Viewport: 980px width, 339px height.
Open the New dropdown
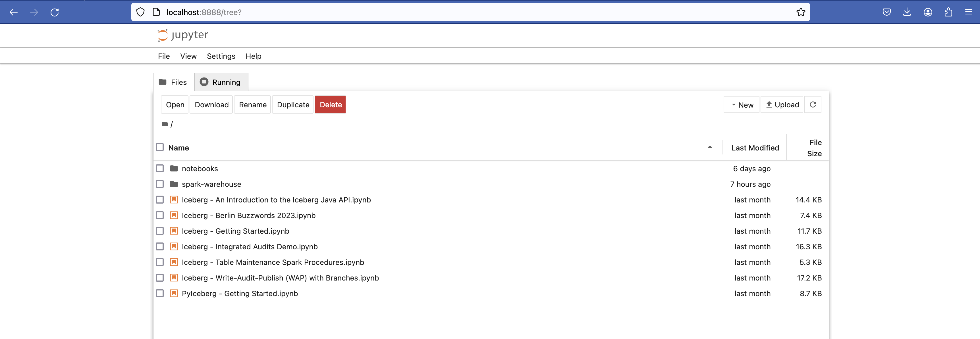click(742, 104)
